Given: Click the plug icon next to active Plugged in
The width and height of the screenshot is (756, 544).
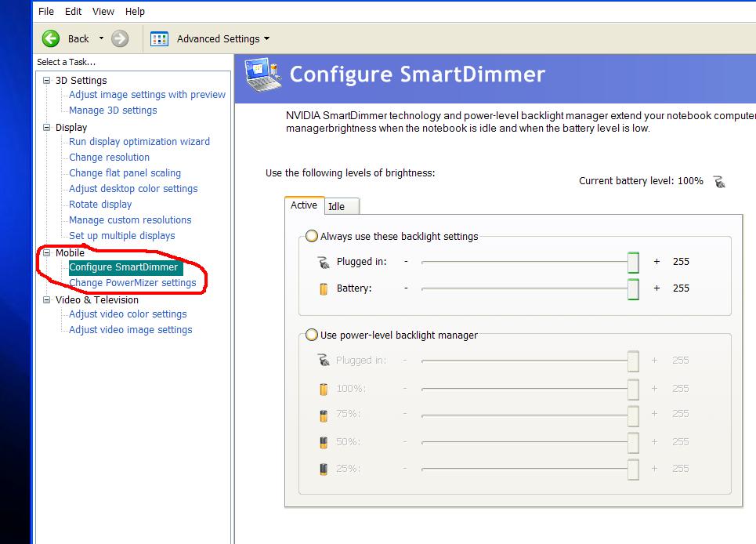Looking at the screenshot, I should (x=324, y=263).
